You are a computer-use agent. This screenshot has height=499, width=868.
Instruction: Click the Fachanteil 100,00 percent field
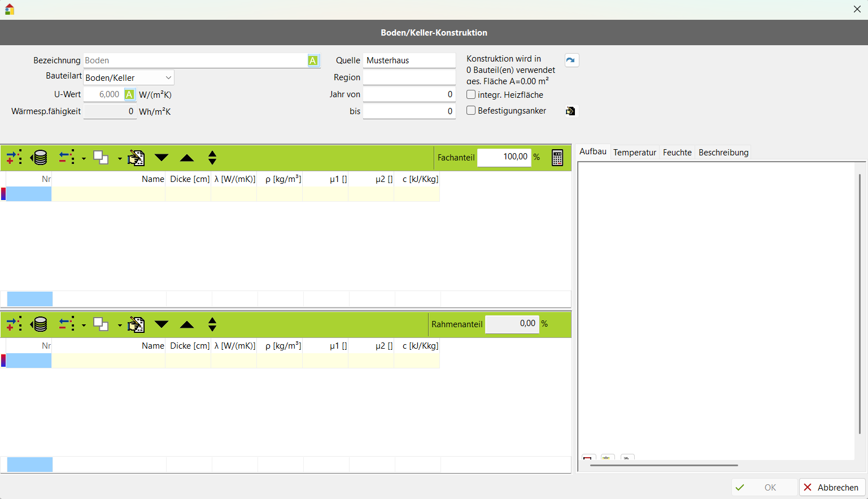pos(504,157)
